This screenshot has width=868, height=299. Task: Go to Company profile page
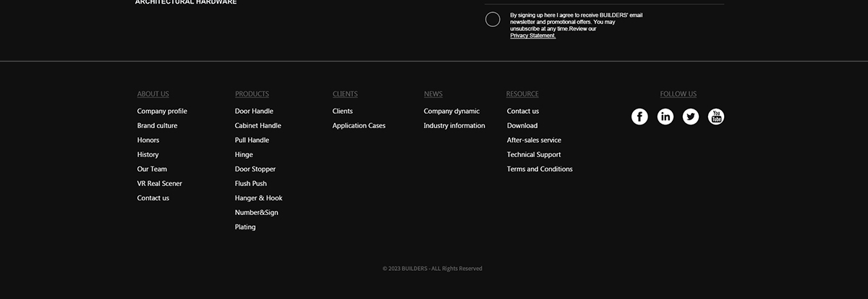[162, 111]
